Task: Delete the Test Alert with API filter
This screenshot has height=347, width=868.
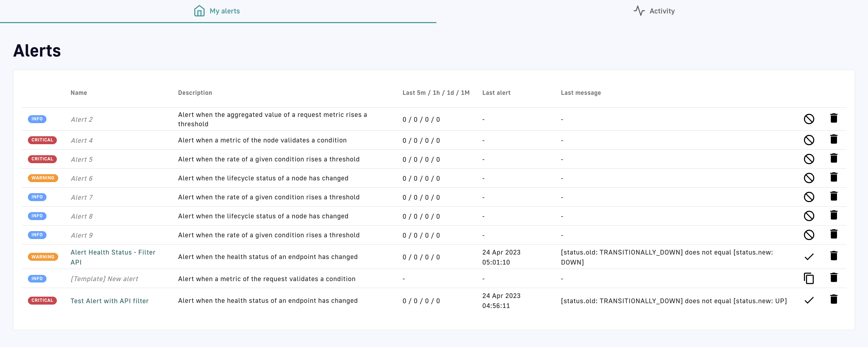Action: point(834,299)
